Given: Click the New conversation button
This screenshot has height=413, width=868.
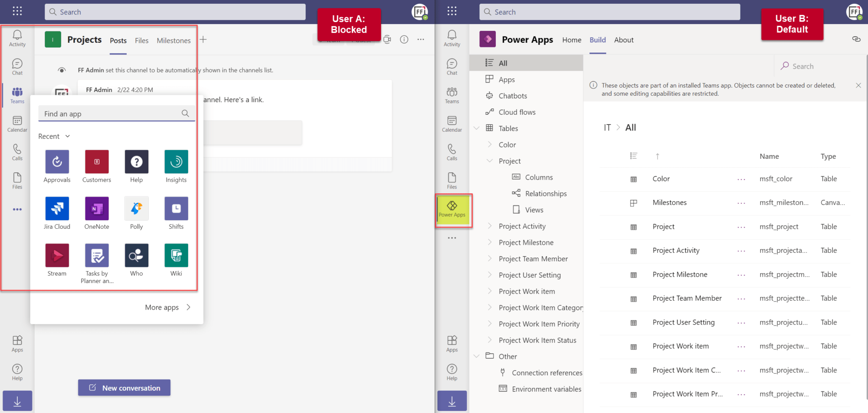Looking at the screenshot, I should click(x=124, y=388).
